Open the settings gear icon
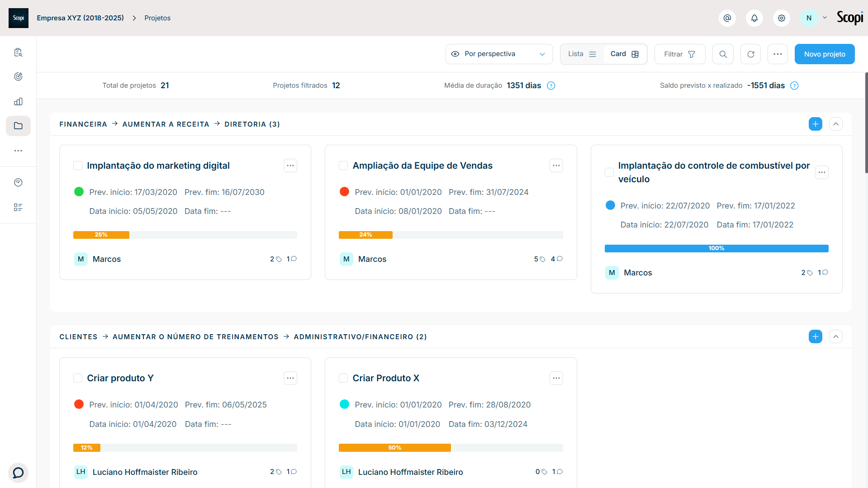The width and height of the screenshot is (868, 488). coord(782,18)
